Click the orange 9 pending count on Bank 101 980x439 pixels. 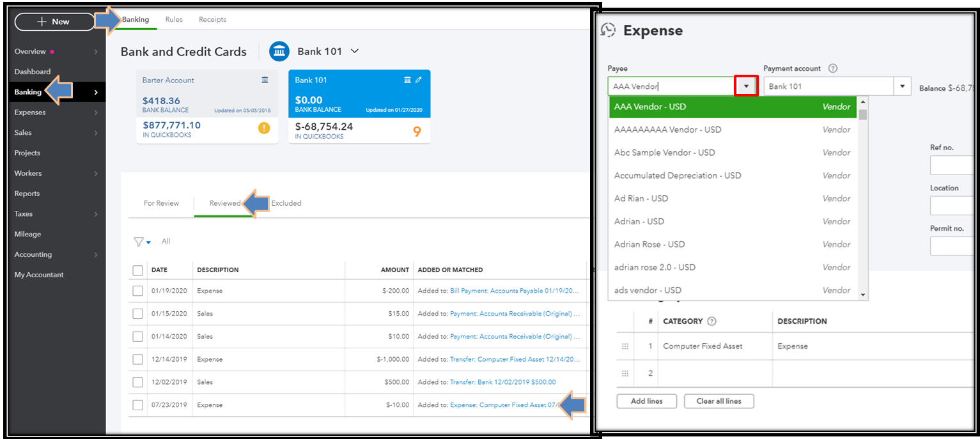[417, 132]
